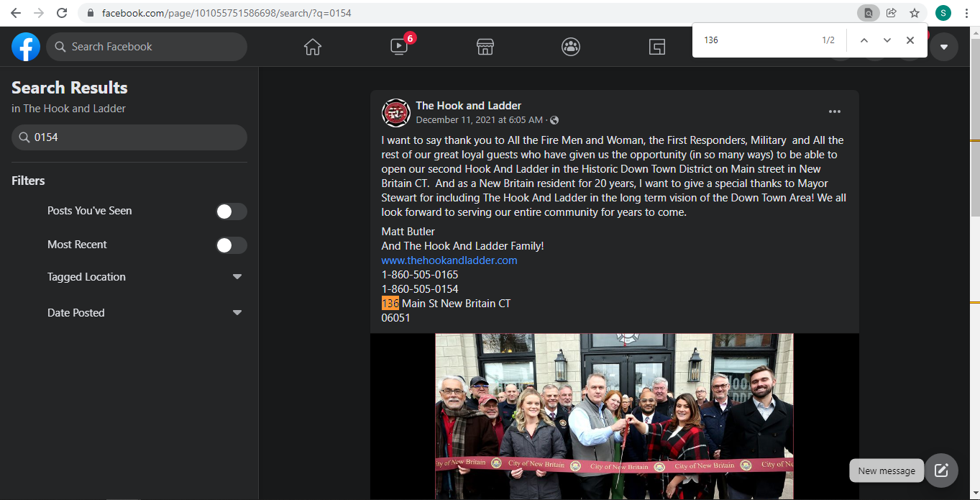This screenshot has width=980, height=500.
Task: Toggle Posts You've Seen filter
Action: 232,212
